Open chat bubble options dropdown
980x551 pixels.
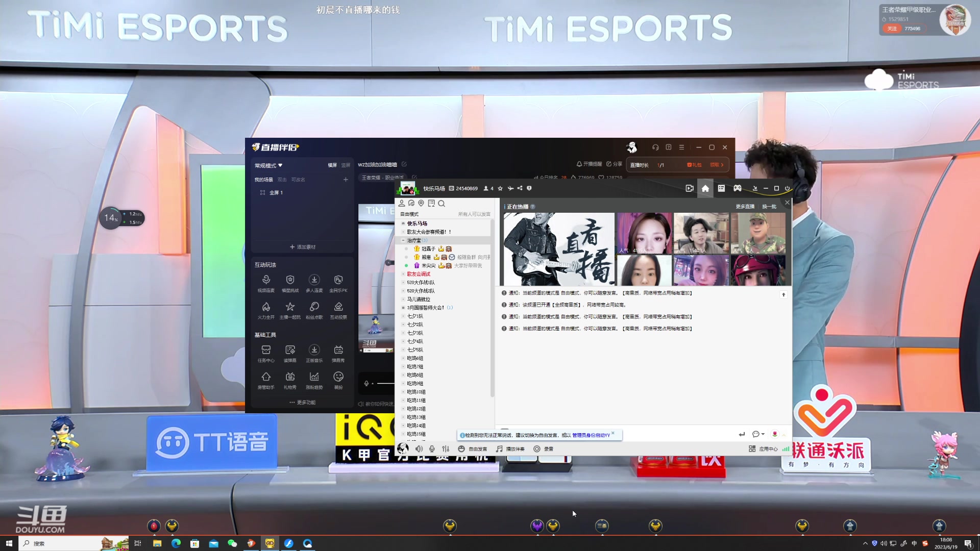[x=758, y=434]
